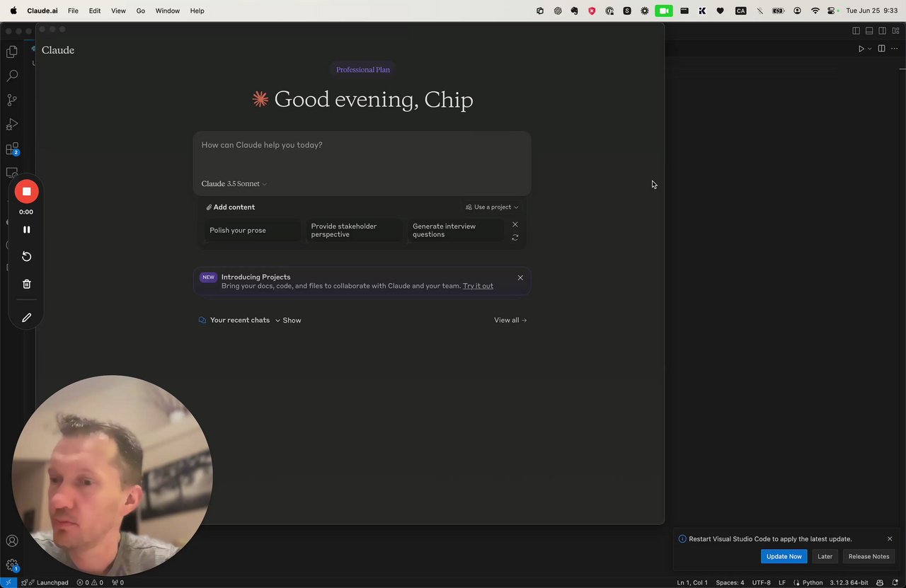The image size is (906, 588).
Task: Follow the Try it out link
Action: (x=478, y=286)
